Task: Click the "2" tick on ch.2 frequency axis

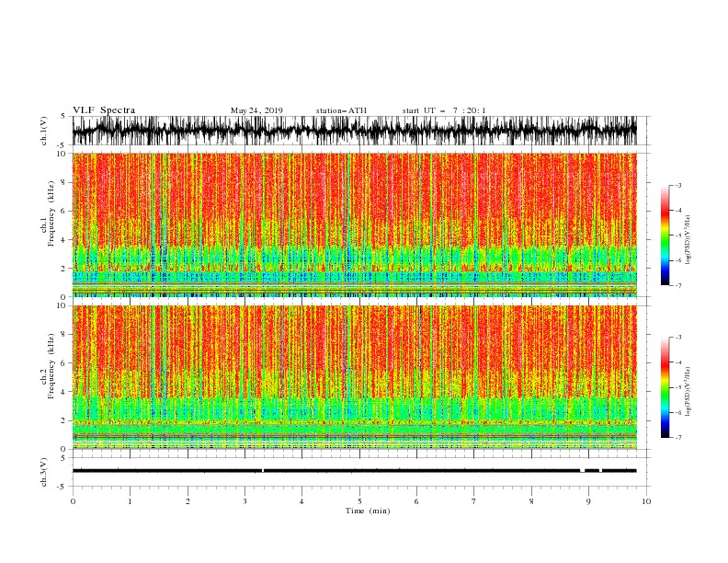Action: pyautogui.click(x=63, y=420)
